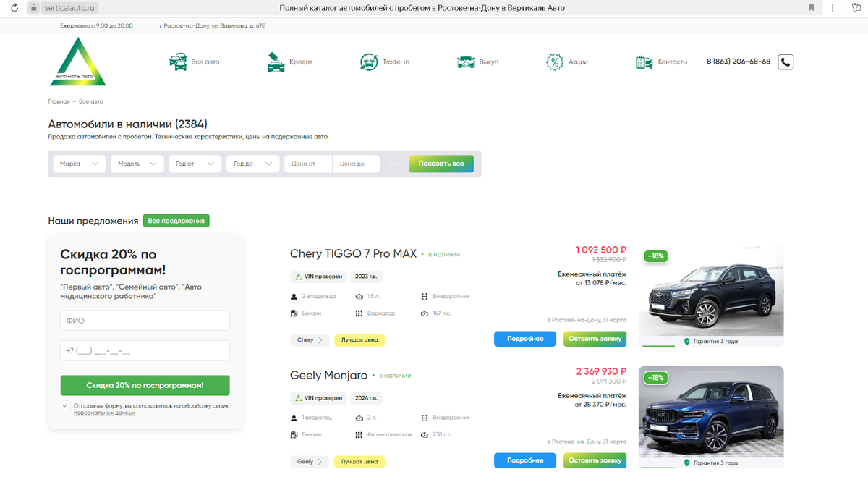Click the 238 л.с. power icon
The width and height of the screenshot is (868, 477).
tap(425, 435)
